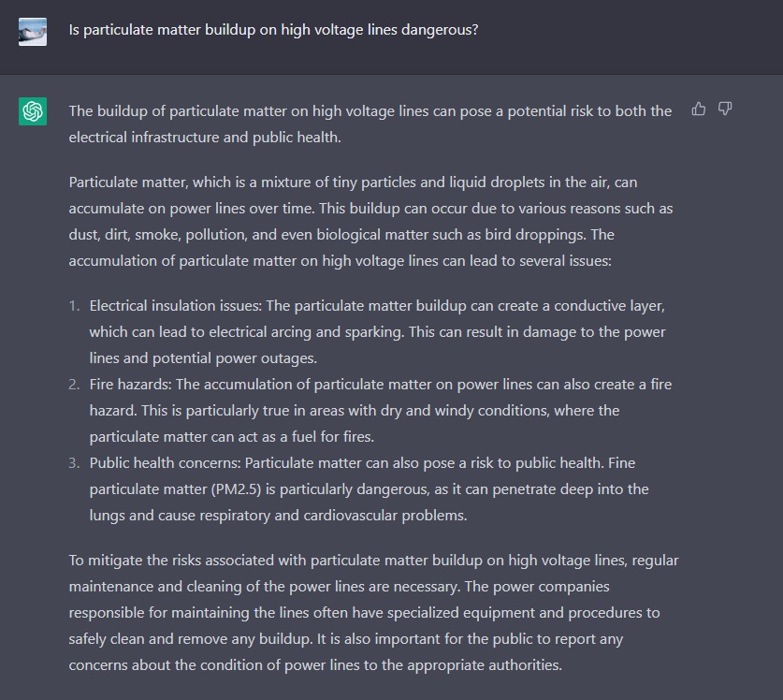This screenshot has height=700, width=783.
Task: Click the 'Electrical insulation issues' list item
Action: (x=377, y=331)
